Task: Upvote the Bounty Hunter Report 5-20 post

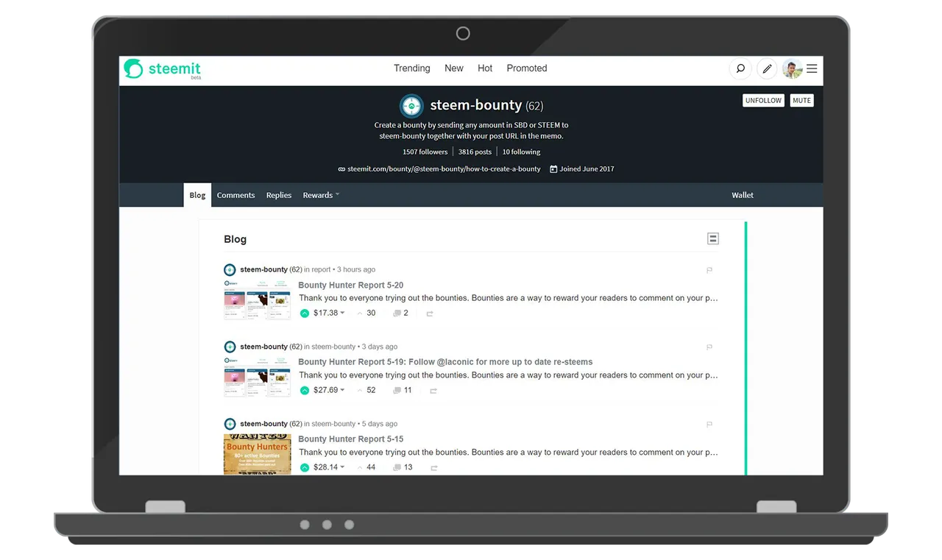Action: click(x=305, y=313)
